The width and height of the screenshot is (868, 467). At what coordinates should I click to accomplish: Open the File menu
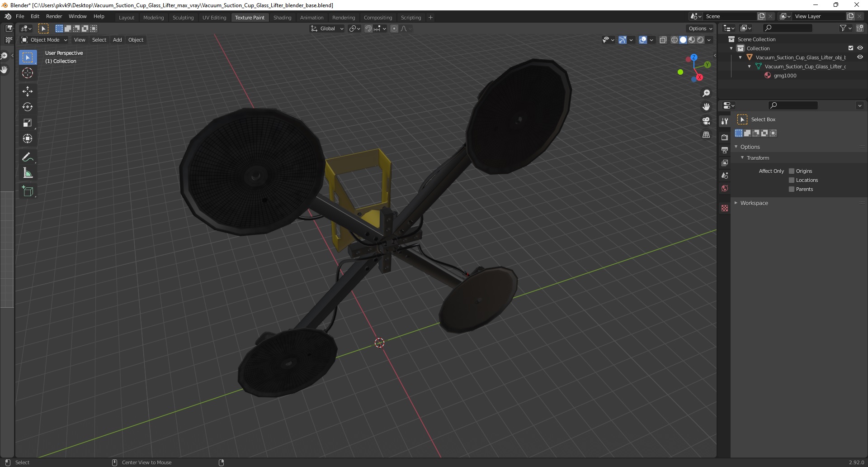click(20, 16)
